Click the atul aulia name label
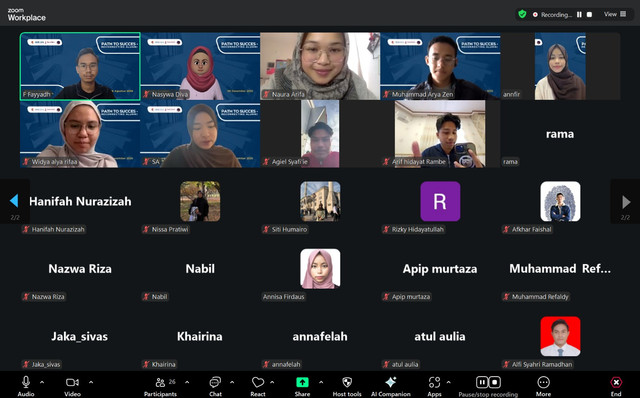Image resolution: width=640 pixels, height=398 pixels. [405, 365]
